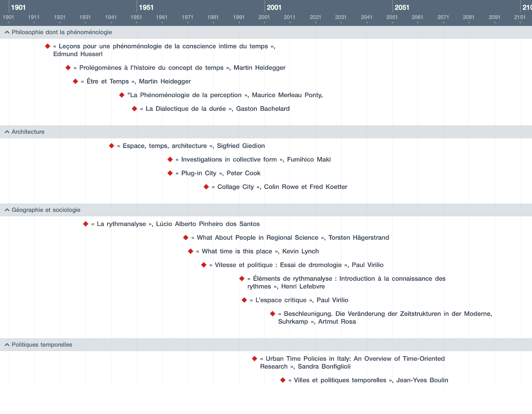Select diamond marker for Prolégomènes by Heidegger
Image resolution: width=532 pixels, height=414 pixels.
click(68, 68)
